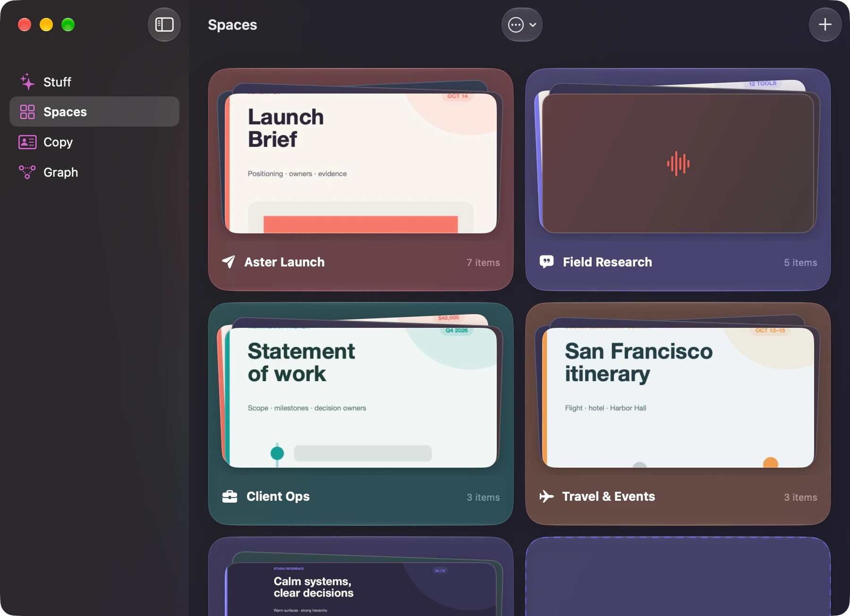850x616 pixels.
Task: Zoom the window with the green button
Action: [68, 25]
